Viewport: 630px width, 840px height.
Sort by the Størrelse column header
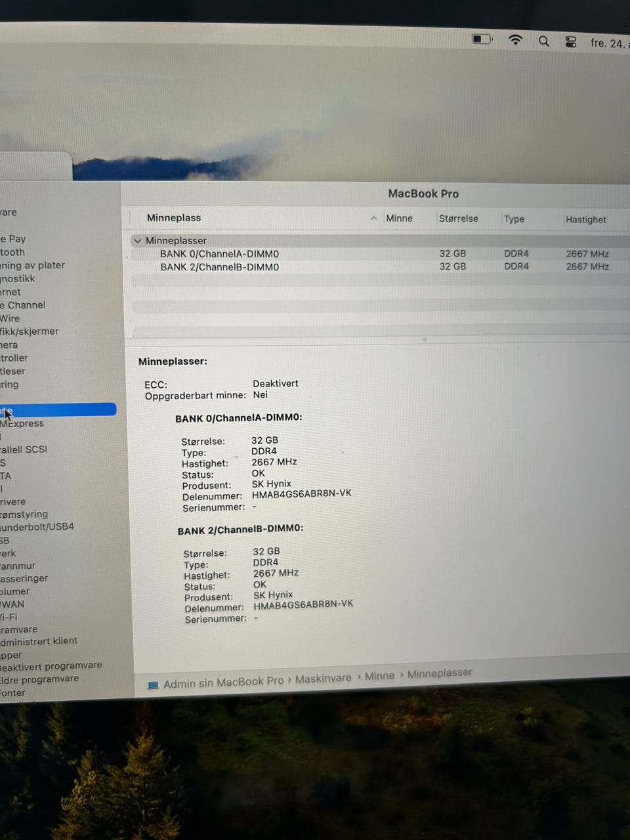(x=458, y=219)
